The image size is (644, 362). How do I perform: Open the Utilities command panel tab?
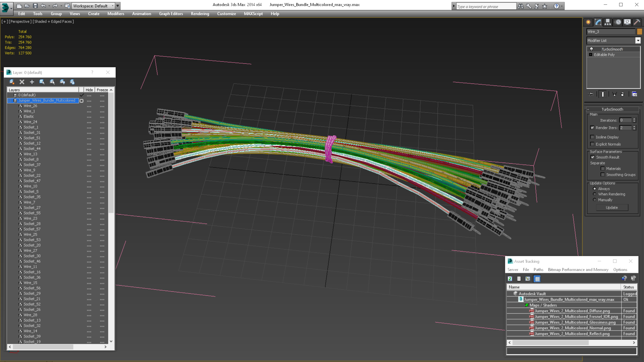637,22
